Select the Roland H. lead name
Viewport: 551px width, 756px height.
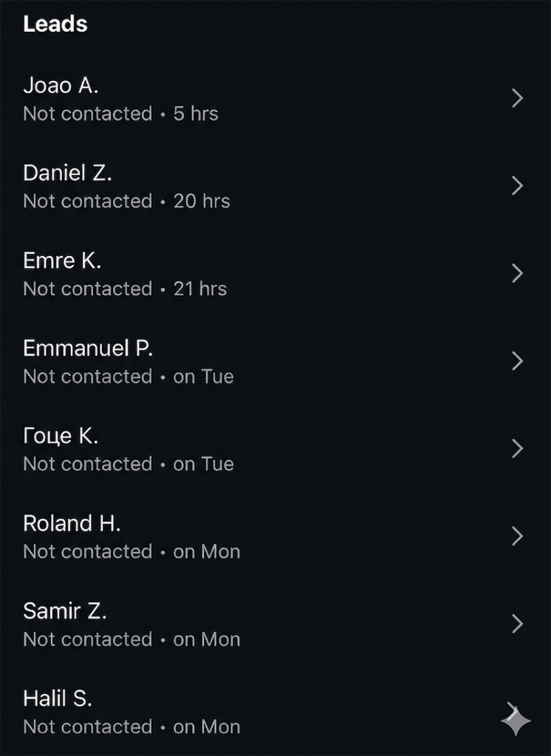pos(72,523)
